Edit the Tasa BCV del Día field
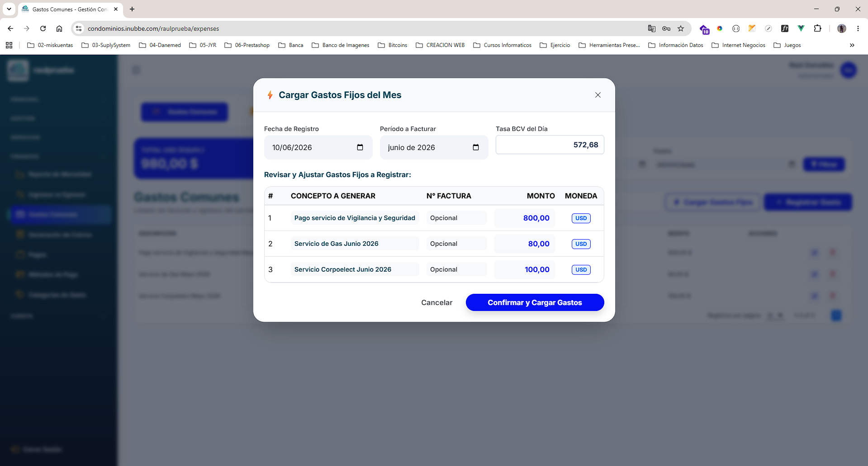 (x=550, y=145)
